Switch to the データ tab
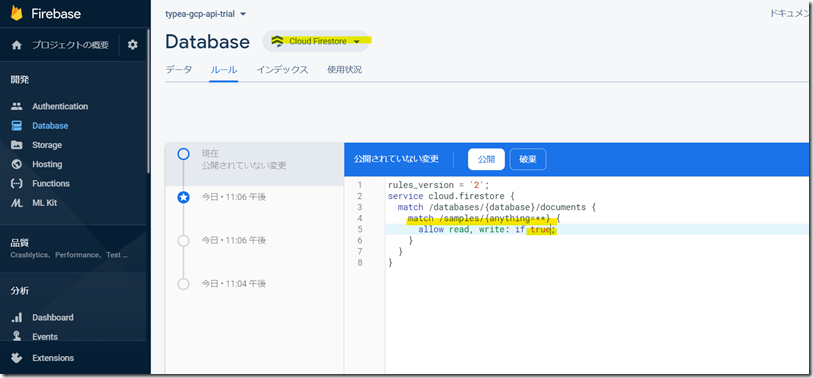This screenshot has width=813, height=378. [x=178, y=69]
